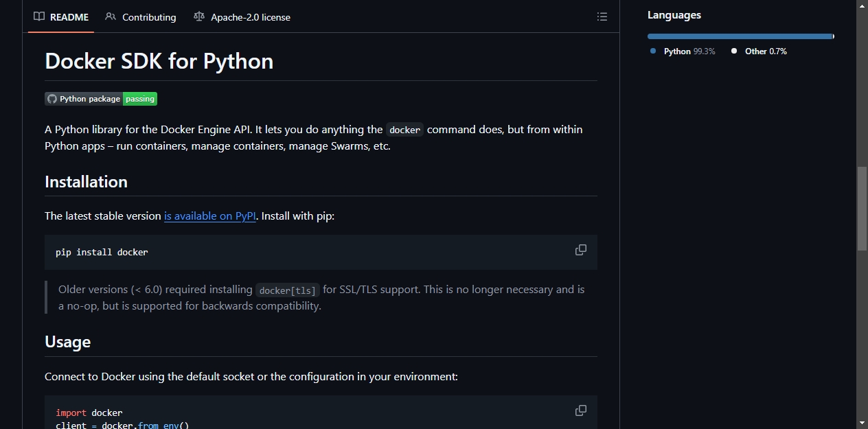Click the inline 'docker' code in description
The width and height of the screenshot is (868, 429).
click(x=405, y=130)
